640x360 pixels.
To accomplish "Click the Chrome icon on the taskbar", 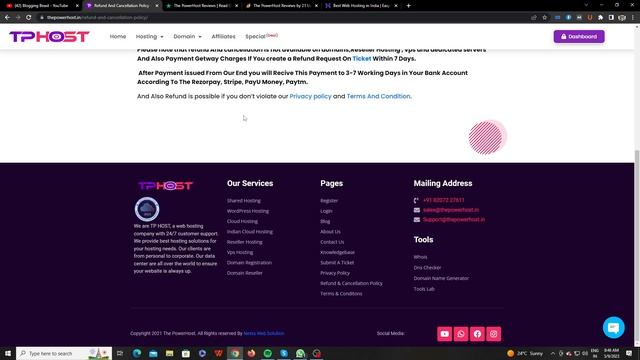I will point(235,353).
